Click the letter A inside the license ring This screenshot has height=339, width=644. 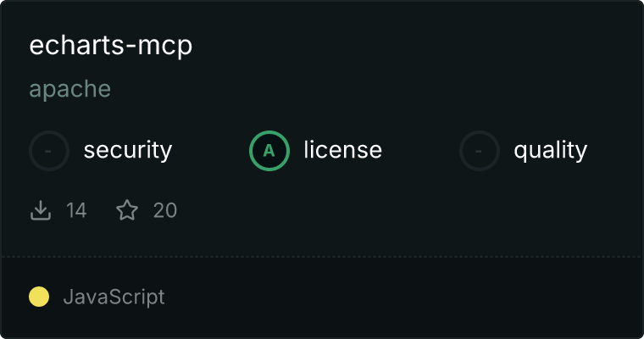[x=269, y=151]
